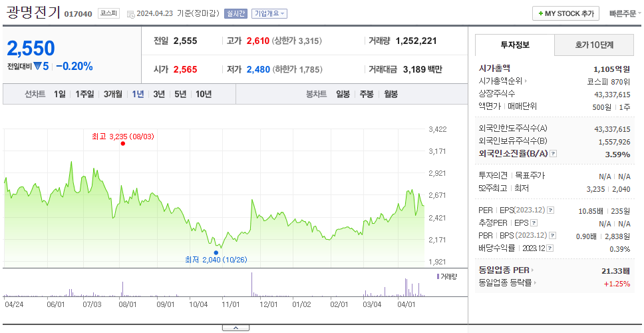
Task: Collapse the chart with the bottom arrow handle
Action: point(236,328)
